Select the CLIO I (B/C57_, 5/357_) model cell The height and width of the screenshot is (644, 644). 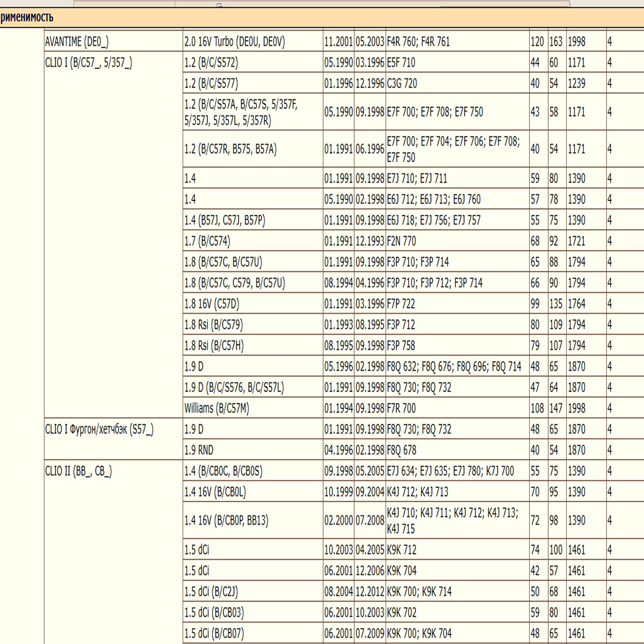[x=89, y=63]
